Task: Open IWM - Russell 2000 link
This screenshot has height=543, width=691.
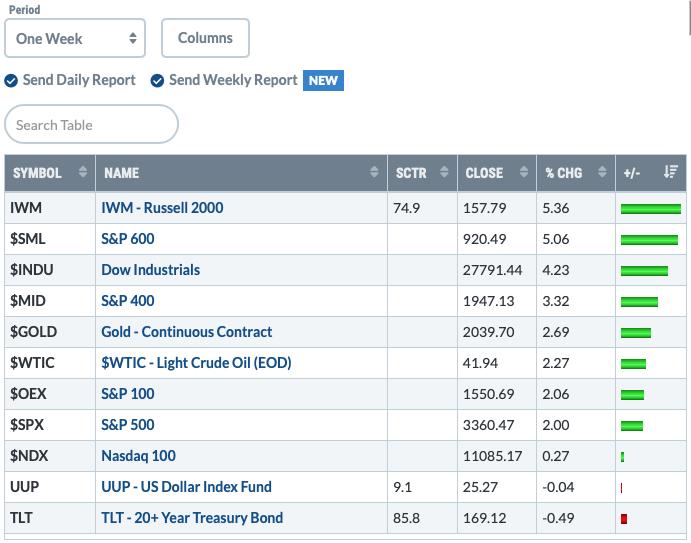Action: (162, 208)
